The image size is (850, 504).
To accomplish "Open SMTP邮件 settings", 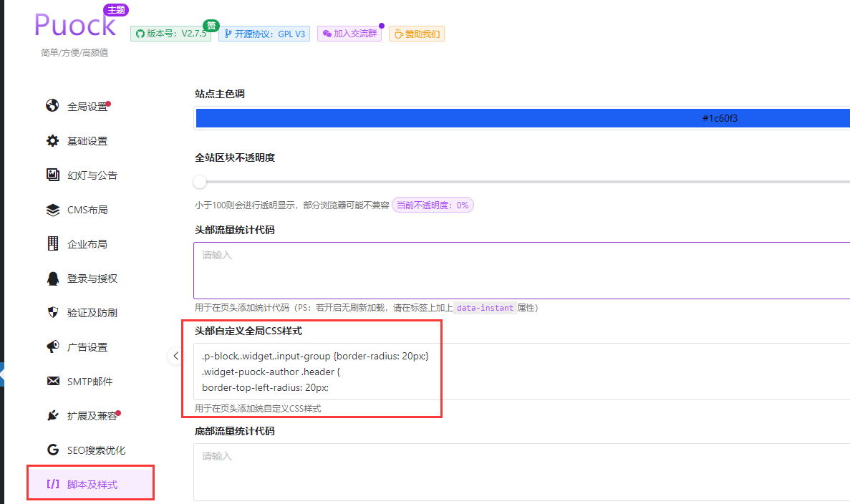I will (x=90, y=382).
